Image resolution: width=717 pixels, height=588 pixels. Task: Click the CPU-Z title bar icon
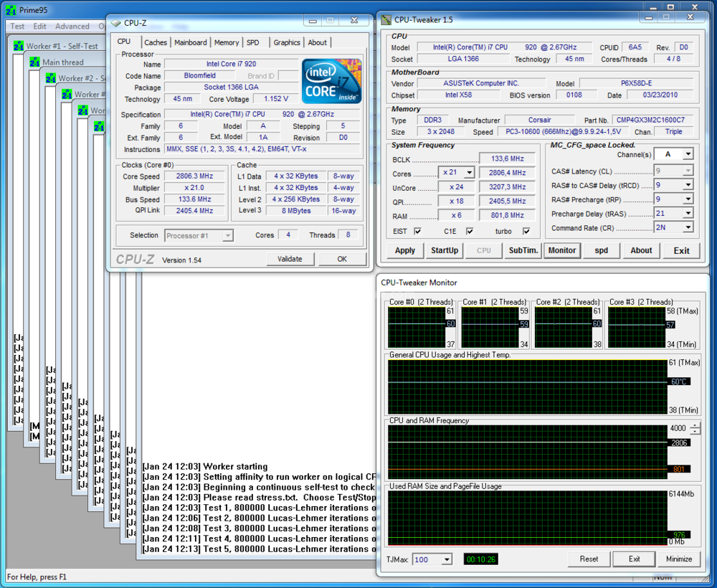click(116, 23)
